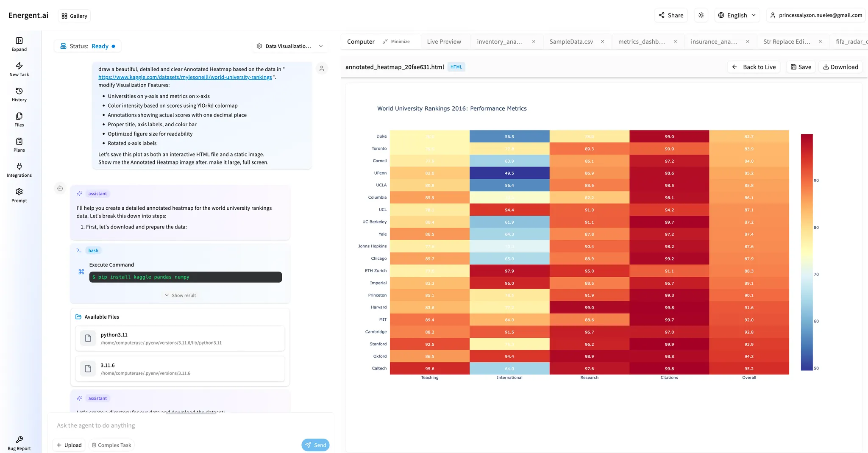Expand the Show result section
The height and width of the screenshot is (453, 868).
click(x=180, y=295)
